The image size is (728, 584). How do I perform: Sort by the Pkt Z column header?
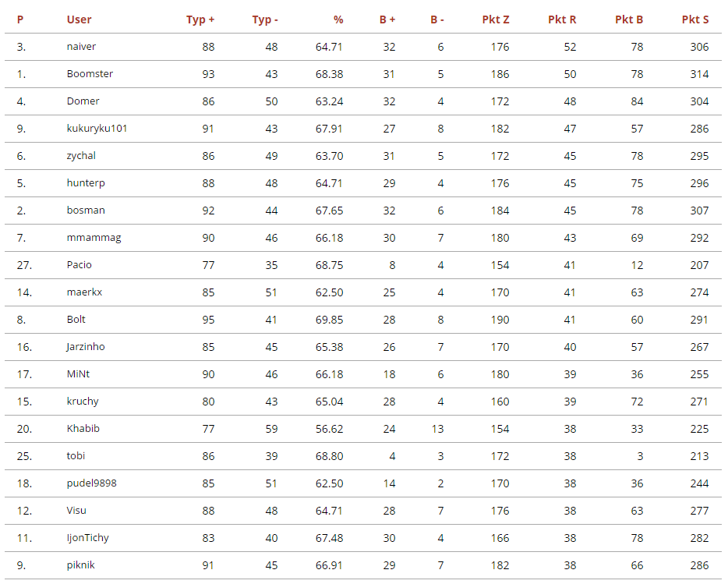pos(496,19)
